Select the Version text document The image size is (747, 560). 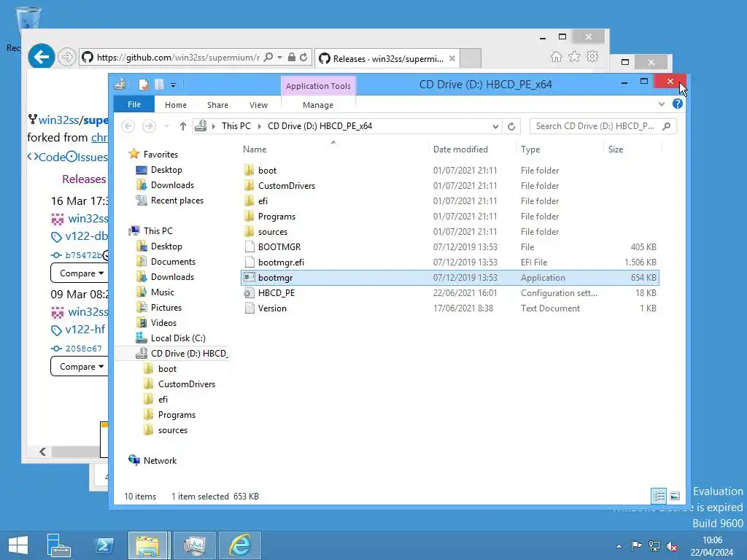click(450, 308)
